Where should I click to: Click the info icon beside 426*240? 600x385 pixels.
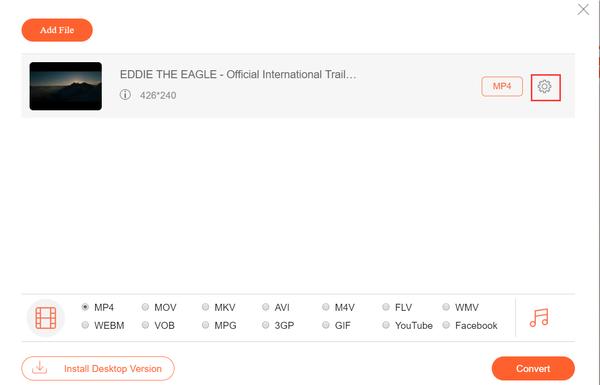coord(125,95)
